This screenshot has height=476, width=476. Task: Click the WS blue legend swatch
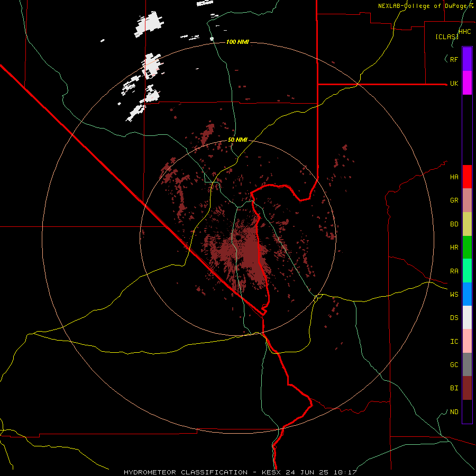tap(467, 294)
